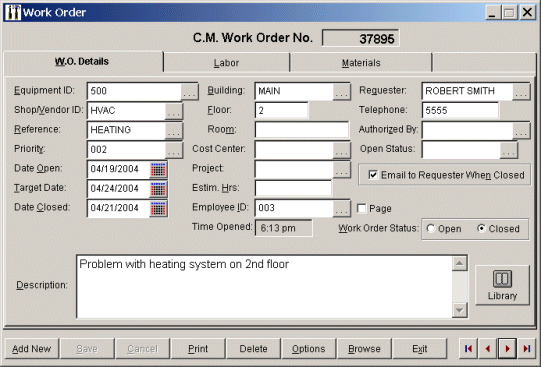
Task: Click the Delete button
Action: click(254, 349)
